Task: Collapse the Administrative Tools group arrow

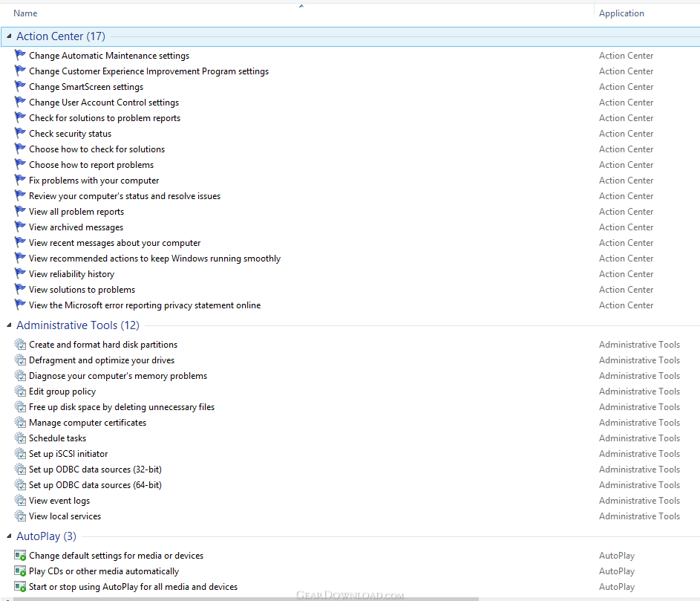Action: (x=8, y=325)
